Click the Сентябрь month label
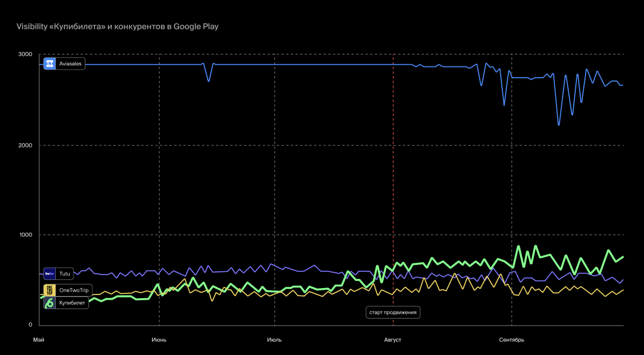This screenshot has width=644, height=355. click(511, 340)
